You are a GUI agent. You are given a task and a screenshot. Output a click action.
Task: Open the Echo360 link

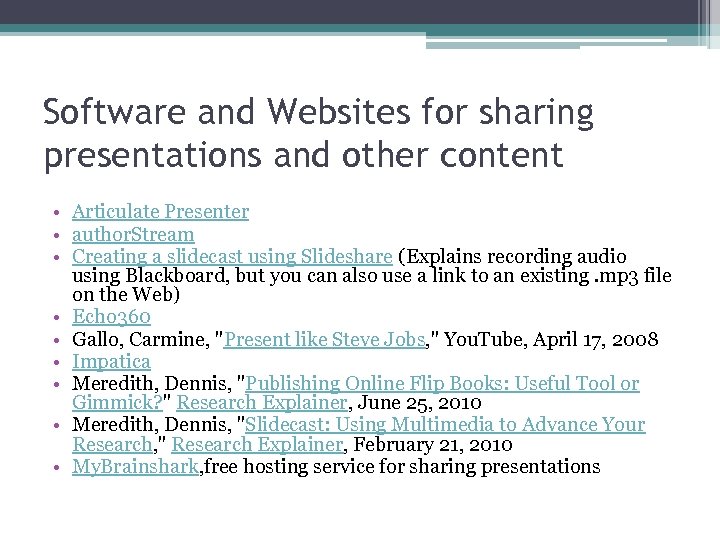coord(111,316)
